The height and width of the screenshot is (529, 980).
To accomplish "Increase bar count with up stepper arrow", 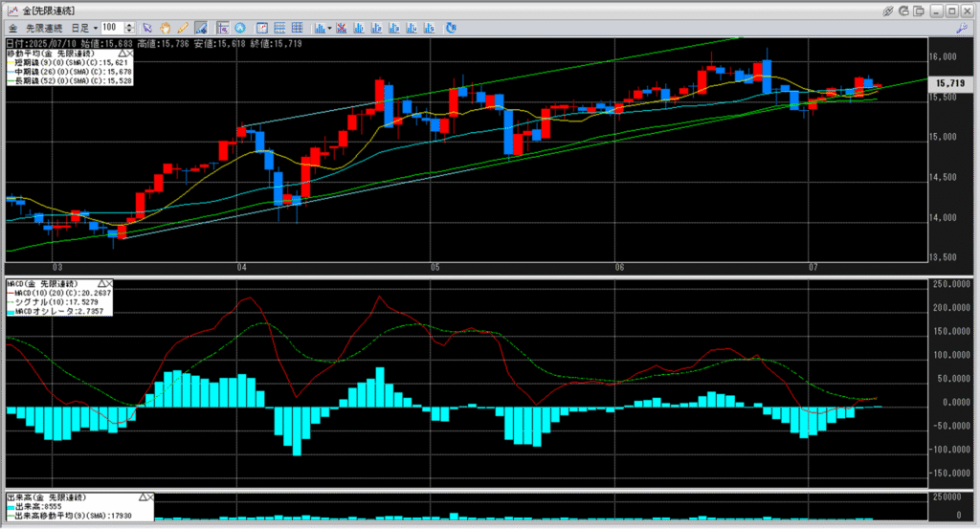I will (129, 25).
